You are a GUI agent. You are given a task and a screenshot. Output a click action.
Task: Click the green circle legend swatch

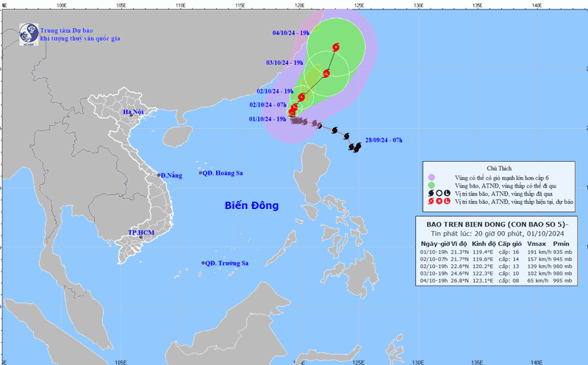point(431,185)
